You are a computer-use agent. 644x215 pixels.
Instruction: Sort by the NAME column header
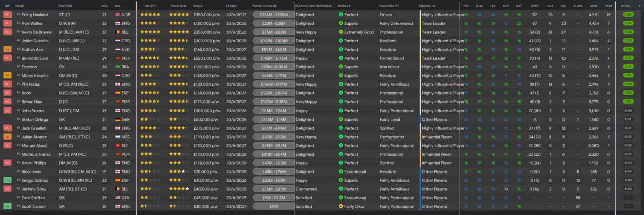point(19,5)
